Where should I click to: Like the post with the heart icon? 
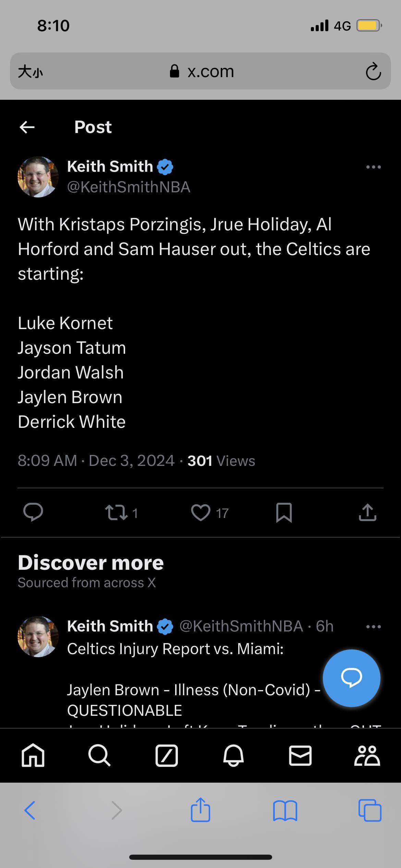click(200, 513)
